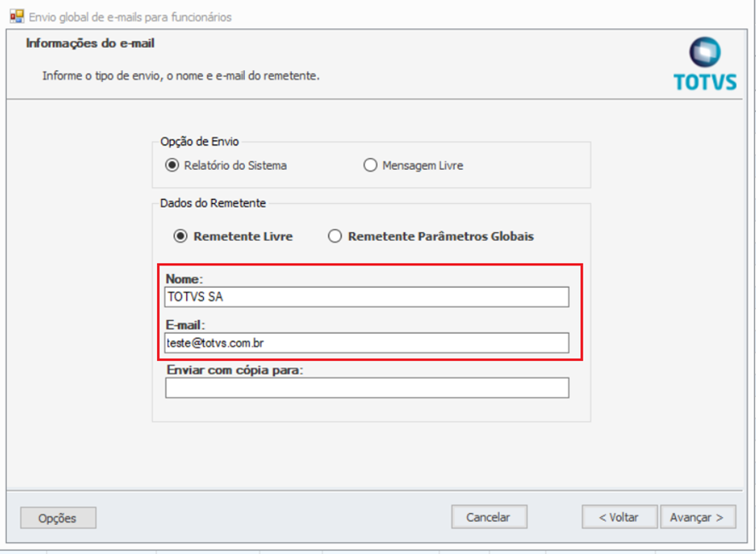Go back with the Voltar button
This screenshot has height=554, width=756.
(x=619, y=517)
